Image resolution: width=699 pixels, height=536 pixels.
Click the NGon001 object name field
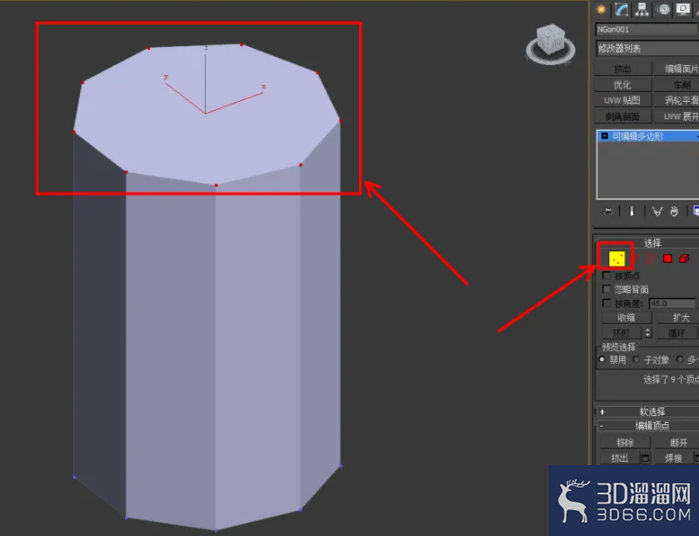(x=647, y=29)
